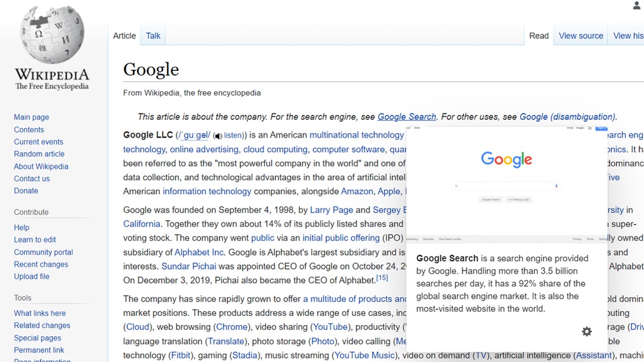Open citation reference 15
644x362 pixels.
[x=382, y=278]
